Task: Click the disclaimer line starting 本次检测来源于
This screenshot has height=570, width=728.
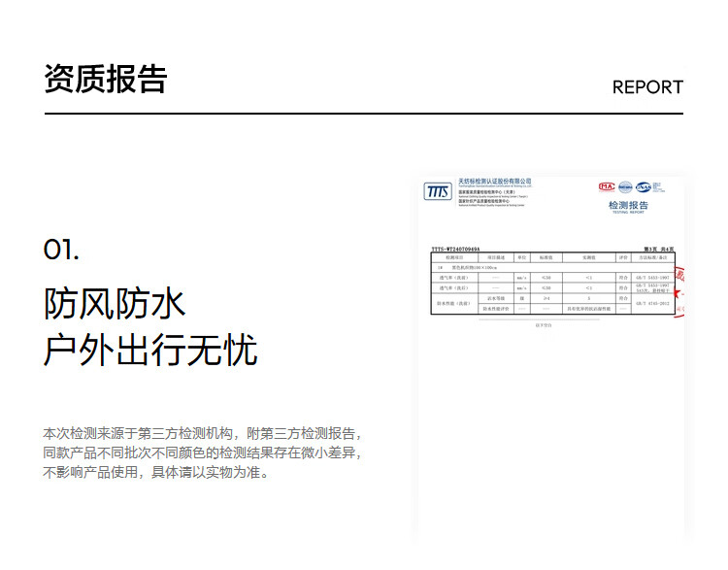Action: coord(203,433)
